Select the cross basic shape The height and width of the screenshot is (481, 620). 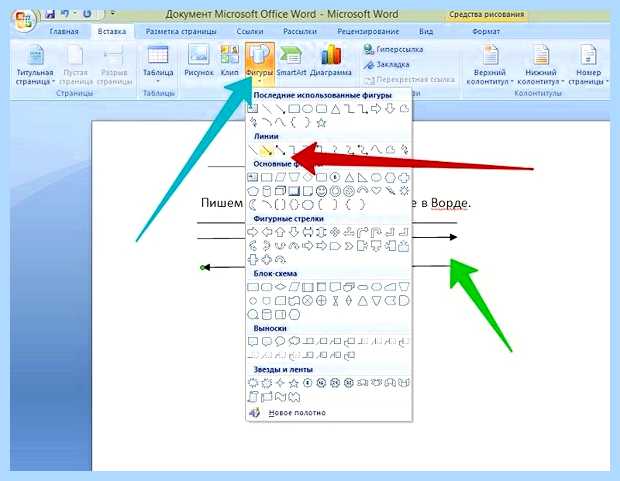(404, 178)
